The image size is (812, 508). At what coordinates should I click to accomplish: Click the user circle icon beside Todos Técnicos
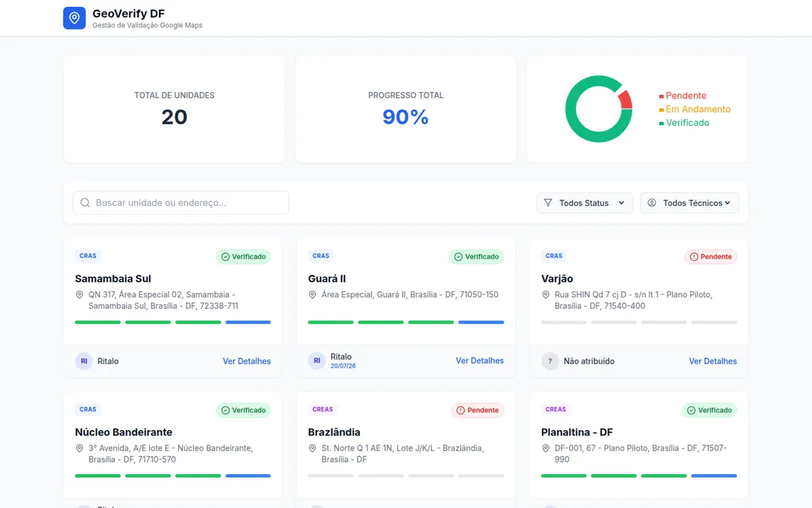click(x=652, y=203)
